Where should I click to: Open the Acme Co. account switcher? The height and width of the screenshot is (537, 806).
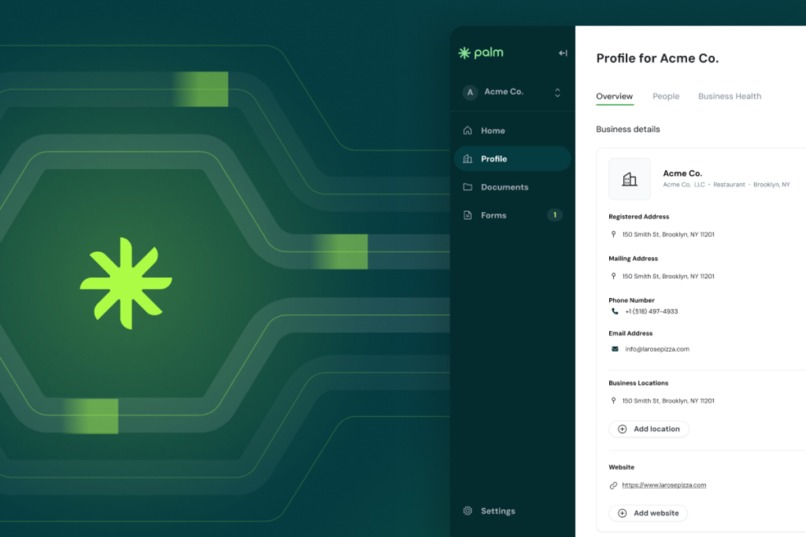[x=512, y=92]
